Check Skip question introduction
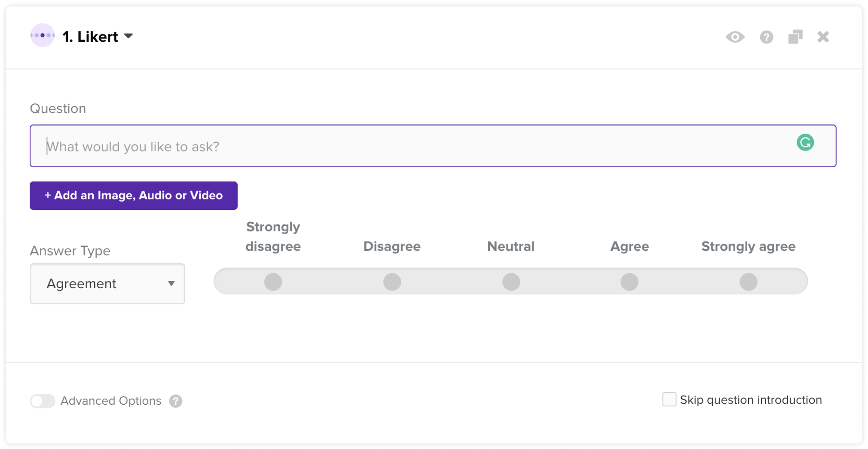 click(669, 400)
